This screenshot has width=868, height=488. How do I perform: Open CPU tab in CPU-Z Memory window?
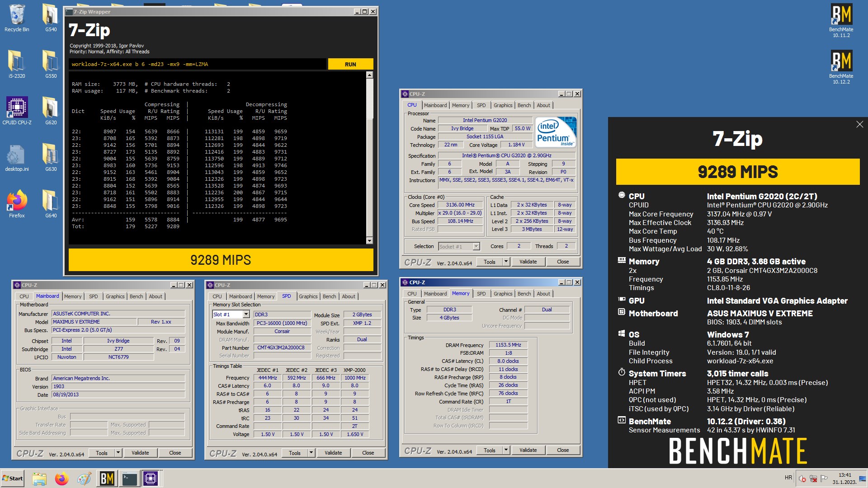412,294
